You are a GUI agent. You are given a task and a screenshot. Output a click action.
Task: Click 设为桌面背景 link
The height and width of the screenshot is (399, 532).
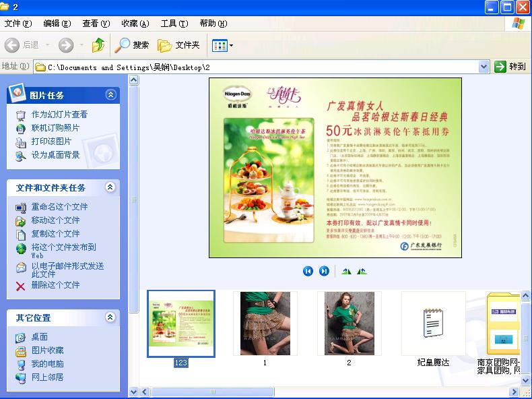click(x=56, y=155)
